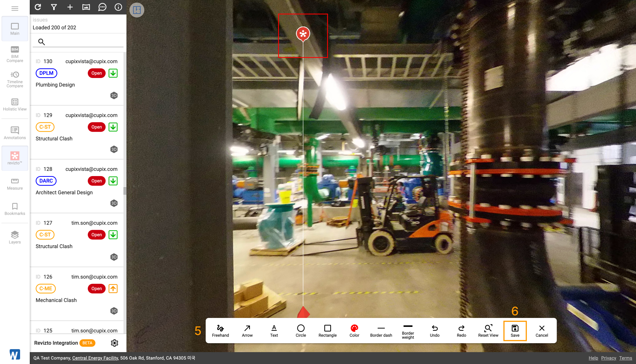Toggle the floor plan panel button
The width and height of the screenshot is (636, 364).
coord(137,10)
